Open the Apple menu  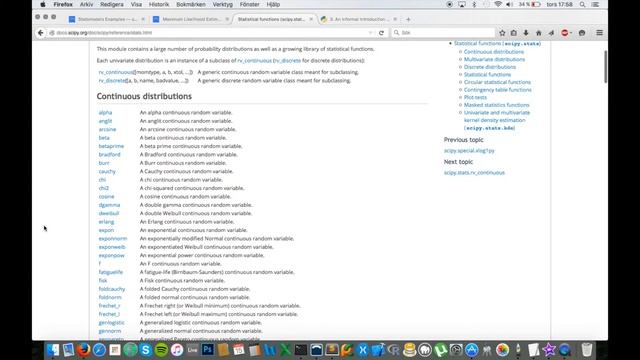click(x=42, y=4)
